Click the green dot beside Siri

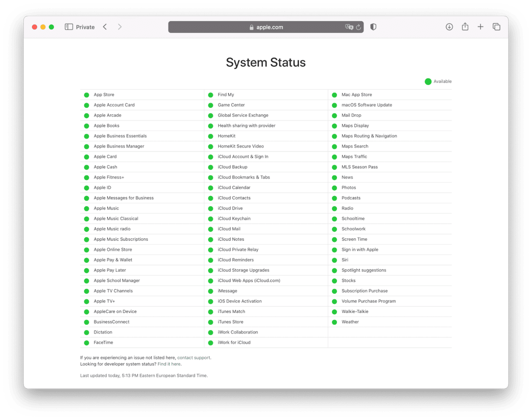click(x=334, y=260)
